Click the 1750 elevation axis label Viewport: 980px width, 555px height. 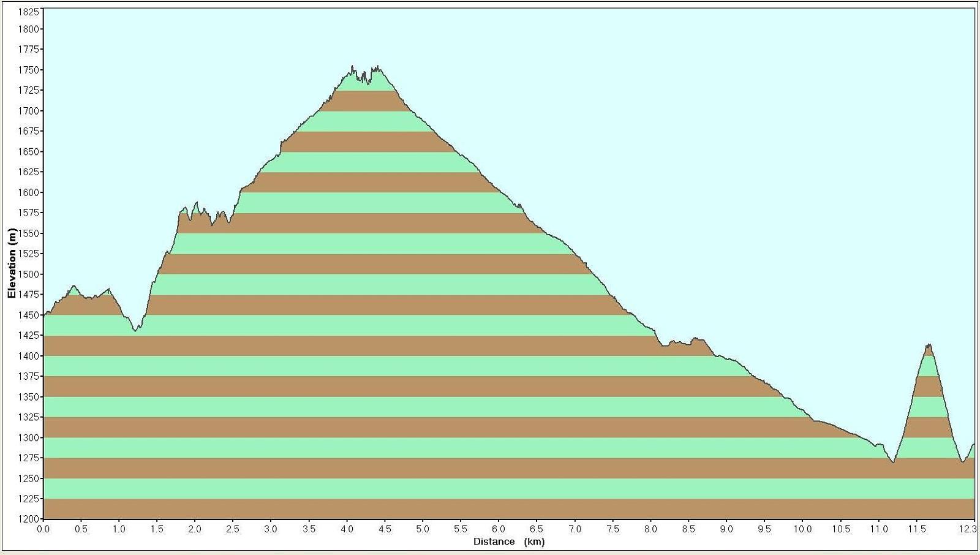click(x=29, y=70)
